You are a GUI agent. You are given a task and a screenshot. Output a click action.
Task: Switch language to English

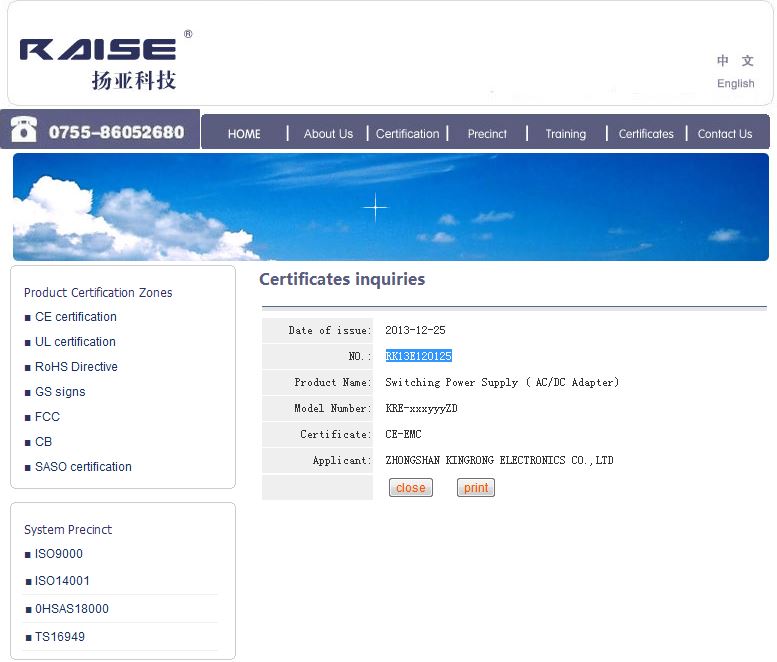[x=735, y=84]
